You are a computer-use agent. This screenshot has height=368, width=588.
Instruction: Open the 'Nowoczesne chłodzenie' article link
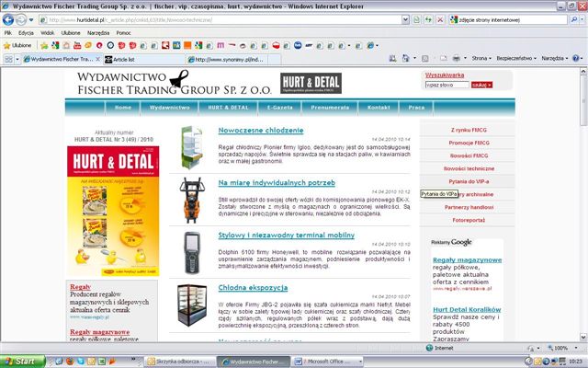[261, 131]
